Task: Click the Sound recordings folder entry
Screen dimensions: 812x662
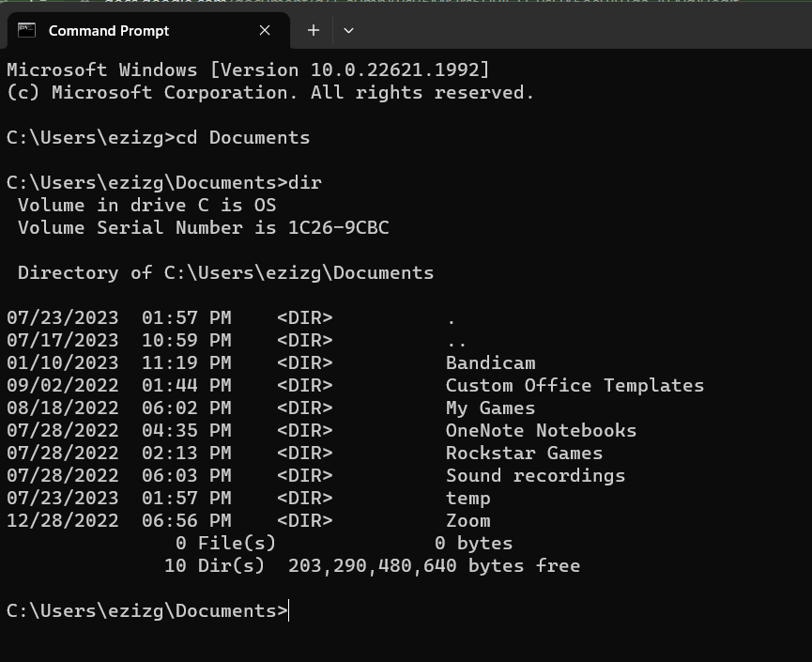Action: click(x=535, y=476)
